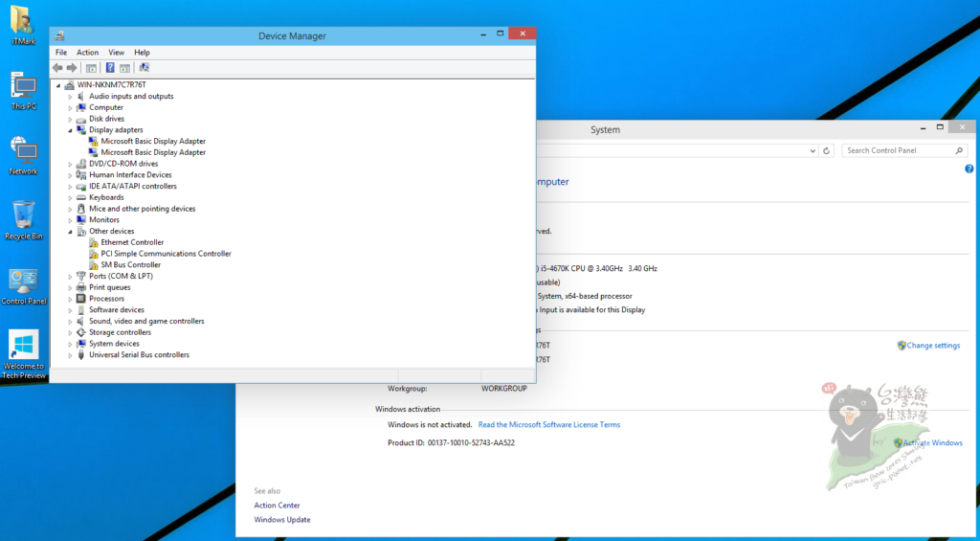Select the IDE ATA/ATAPI controllers row
The width and height of the screenshot is (980, 541).
coord(132,187)
